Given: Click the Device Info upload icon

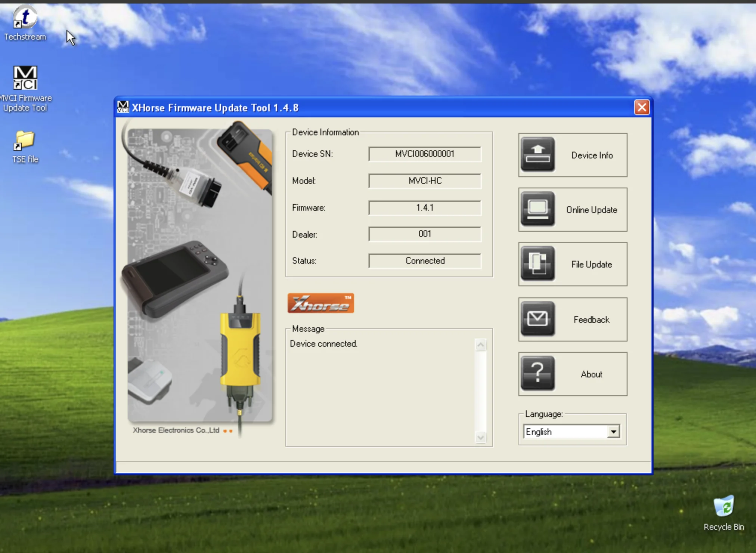Looking at the screenshot, I should click(x=537, y=154).
